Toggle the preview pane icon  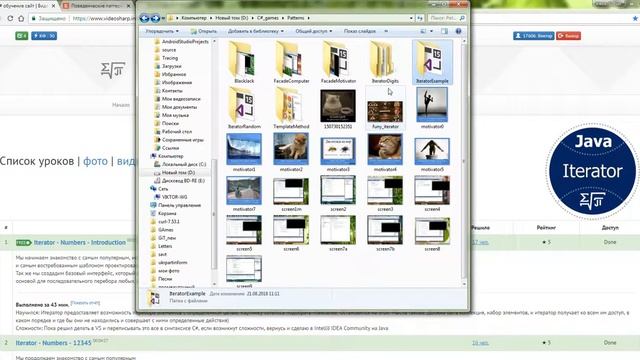coord(444,31)
